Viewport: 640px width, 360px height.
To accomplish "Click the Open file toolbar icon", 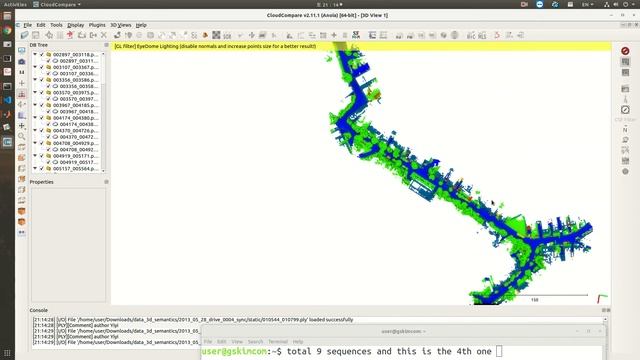I will click(x=24, y=36).
